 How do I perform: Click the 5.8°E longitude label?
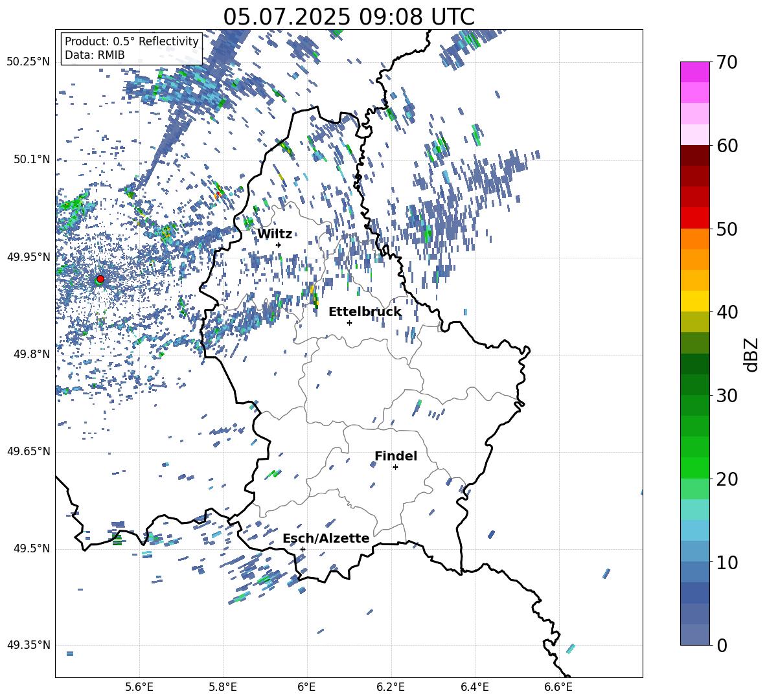click(x=223, y=687)
